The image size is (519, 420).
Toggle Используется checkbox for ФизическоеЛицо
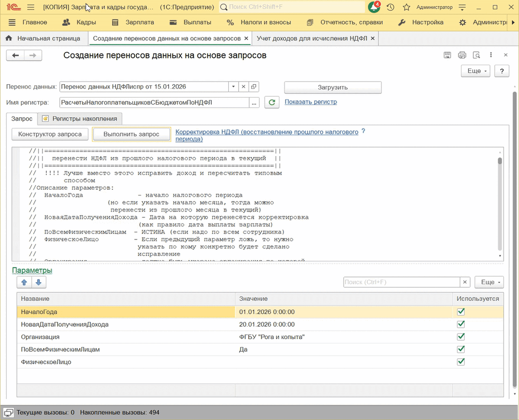pos(461,362)
